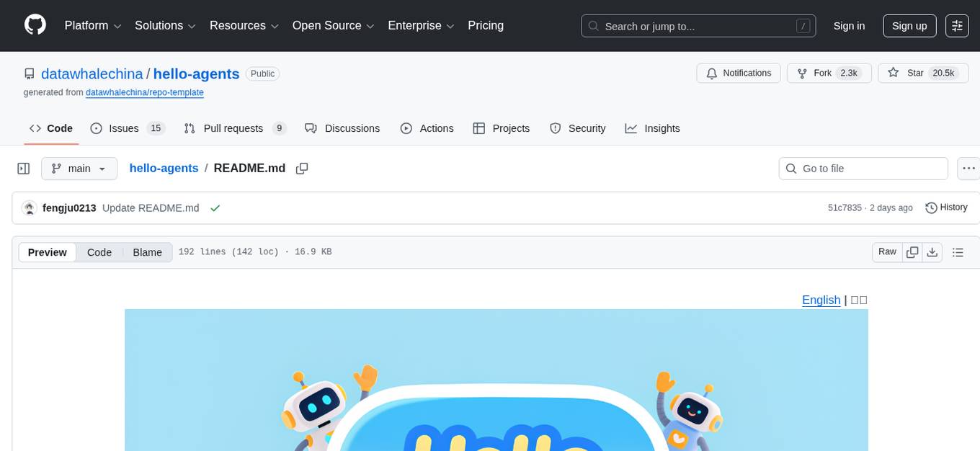Open the document outline icon
980x451 pixels.
coord(958,252)
